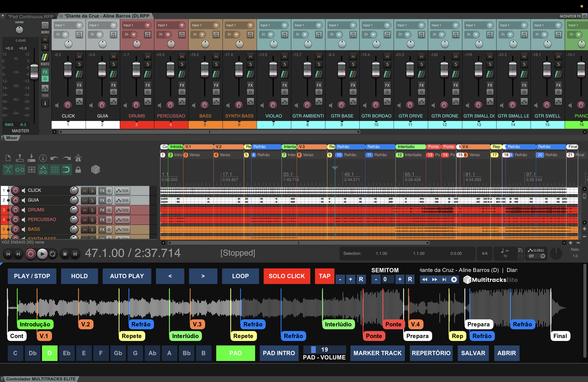Click the redo arrow icon
The height and width of the screenshot is (382, 588).
pos(66,158)
